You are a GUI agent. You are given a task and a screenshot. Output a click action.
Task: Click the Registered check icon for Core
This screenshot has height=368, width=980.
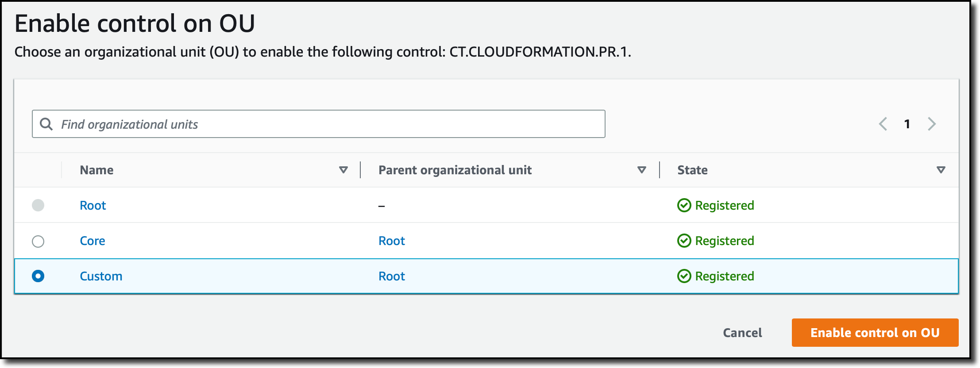[x=684, y=241]
